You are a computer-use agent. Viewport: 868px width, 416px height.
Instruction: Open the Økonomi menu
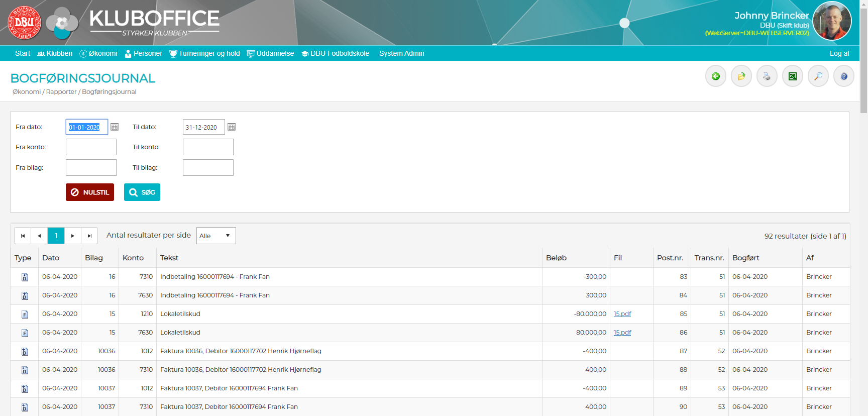pyautogui.click(x=98, y=53)
